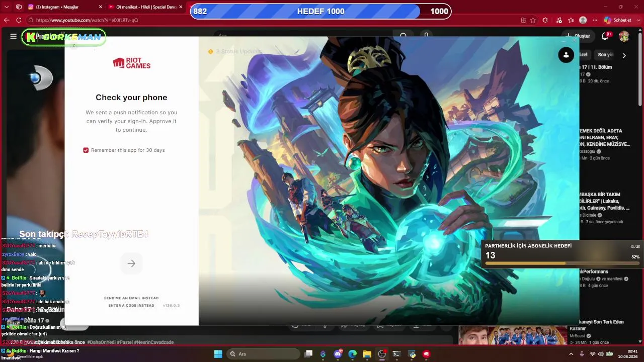Expand the chevron next to Sohbet et

point(638,20)
